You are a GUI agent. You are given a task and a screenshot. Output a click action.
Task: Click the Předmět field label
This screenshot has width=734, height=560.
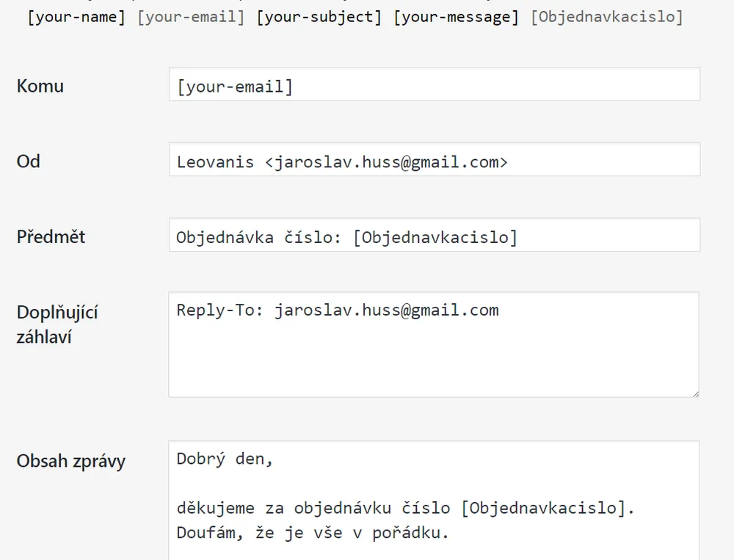point(51,237)
